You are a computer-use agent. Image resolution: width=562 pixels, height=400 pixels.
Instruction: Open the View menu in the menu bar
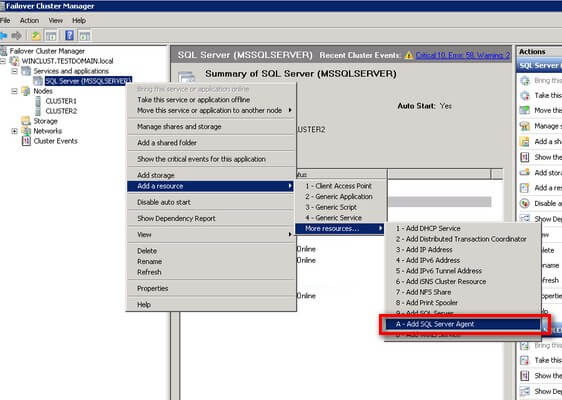point(56,20)
